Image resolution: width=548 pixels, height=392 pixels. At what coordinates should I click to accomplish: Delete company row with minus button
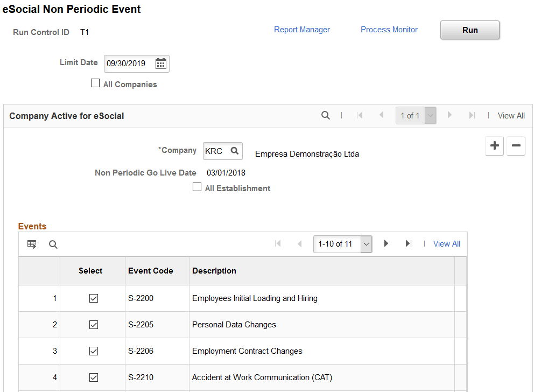[516, 146]
